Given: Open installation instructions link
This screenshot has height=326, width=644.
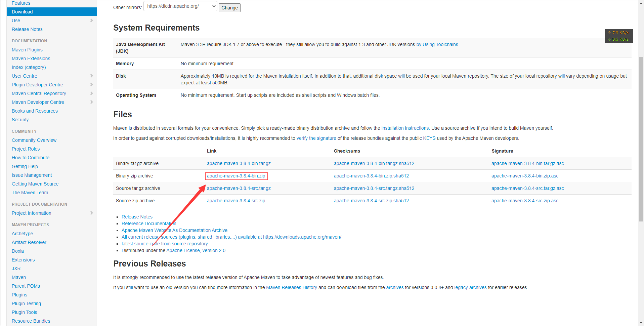Looking at the screenshot, I should pos(405,128).
